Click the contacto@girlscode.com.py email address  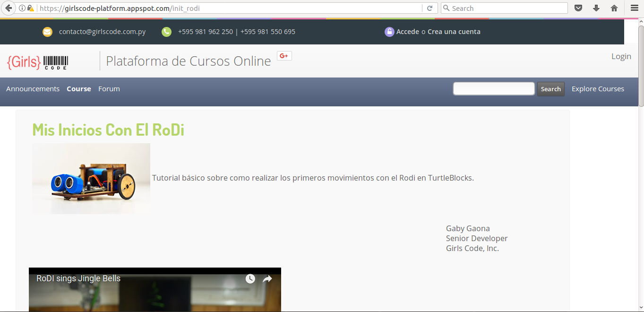click(x=102, y=32)
